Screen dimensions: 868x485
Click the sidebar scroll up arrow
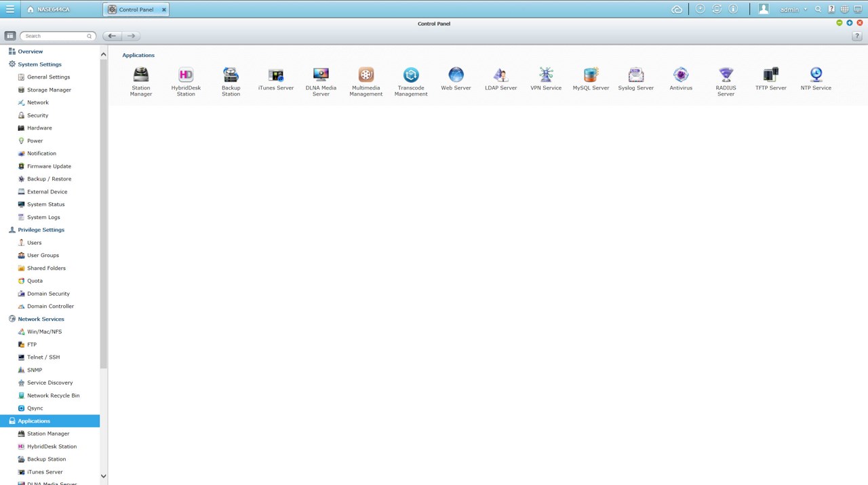coord(103,54)
